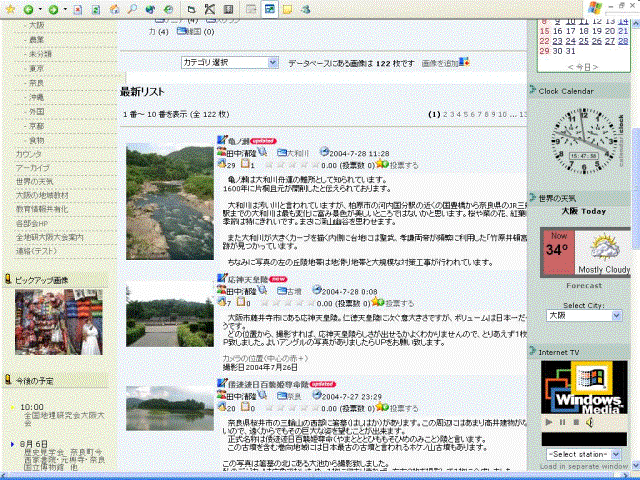Open 世界の天気 in the left sidebar menu
640x480 pixels.
coord(34,182)
